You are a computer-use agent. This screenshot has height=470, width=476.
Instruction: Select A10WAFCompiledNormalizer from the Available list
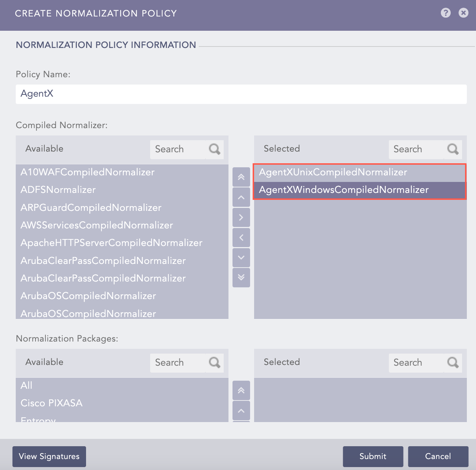click(x=88, y=172)
